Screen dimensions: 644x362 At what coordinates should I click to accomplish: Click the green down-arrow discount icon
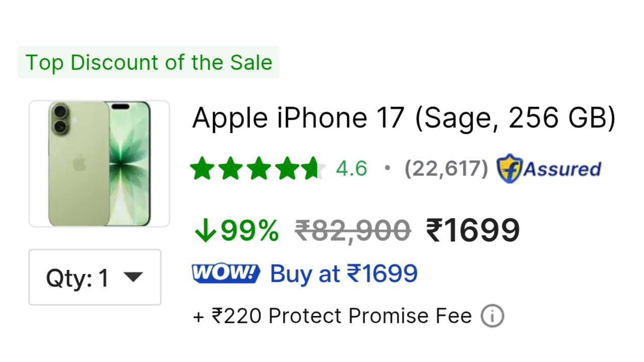[205, 231]
